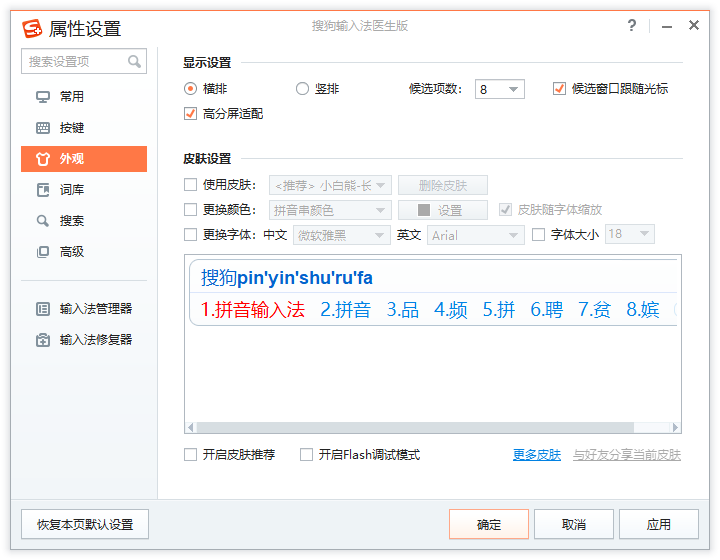The width and height of the screenshot is (720, 560).
Task: Open help via the question mark icon
Action: click(x=632, y=26)
